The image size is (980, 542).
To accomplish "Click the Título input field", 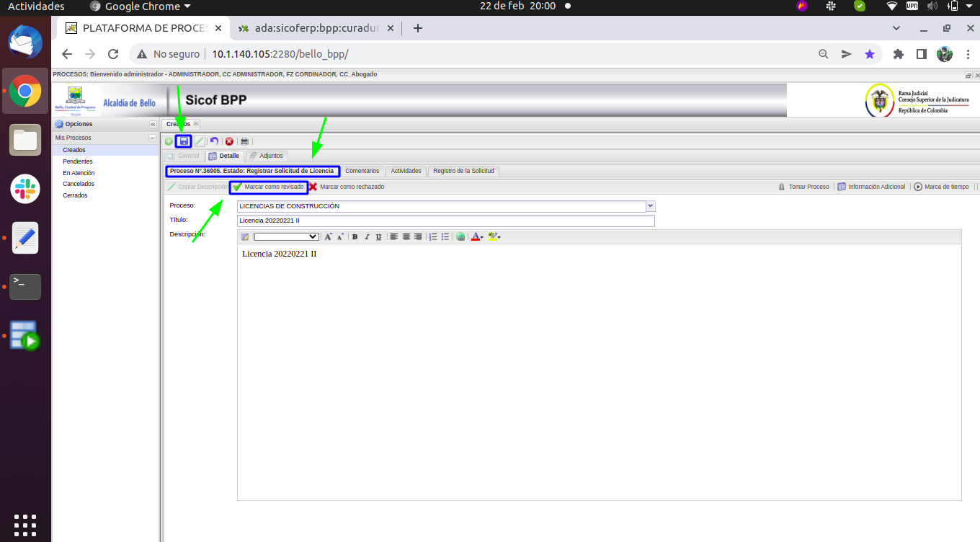I will 445,221.
